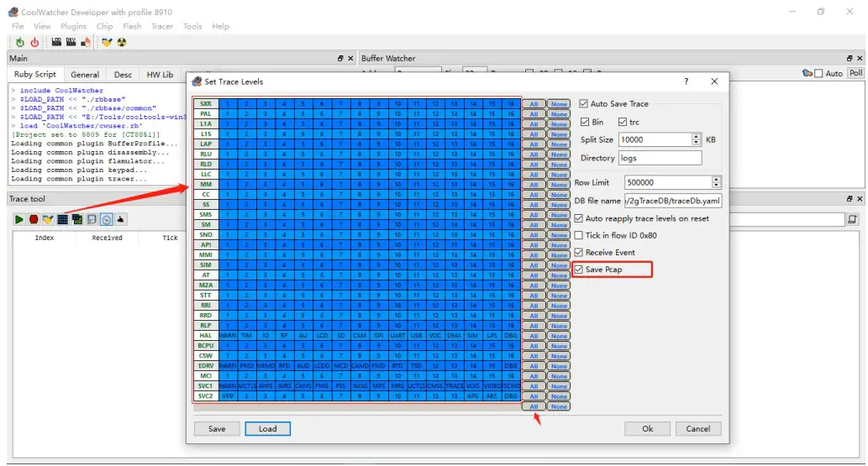Switch to the Desc tab
This screenshot has height=466, width=868.
(123, 75)
